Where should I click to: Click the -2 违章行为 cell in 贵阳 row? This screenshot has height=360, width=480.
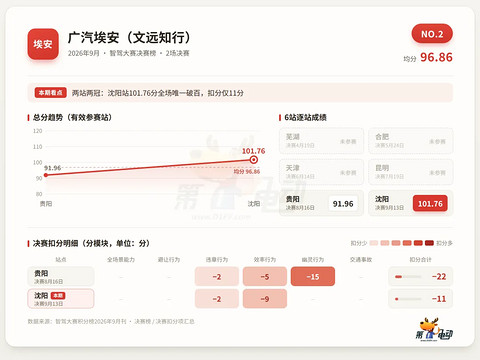[x=217, y=276]
